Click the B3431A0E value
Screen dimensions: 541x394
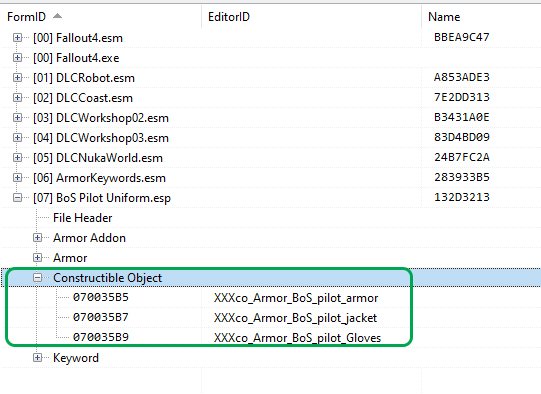[x=462, y=117]
